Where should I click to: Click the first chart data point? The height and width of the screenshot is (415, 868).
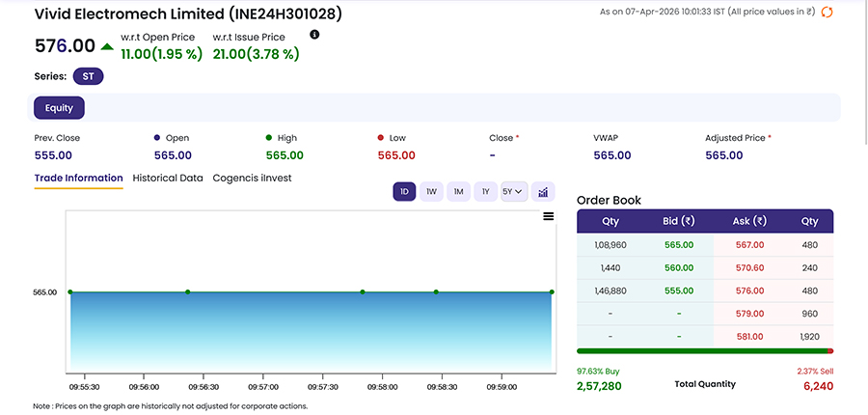coord(70,292)
